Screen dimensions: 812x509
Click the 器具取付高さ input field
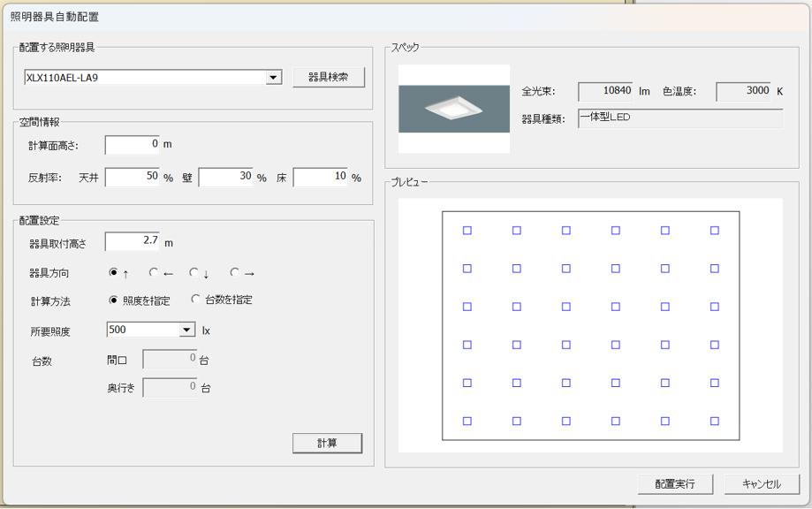pyautogui.click(x=133, y=241)
